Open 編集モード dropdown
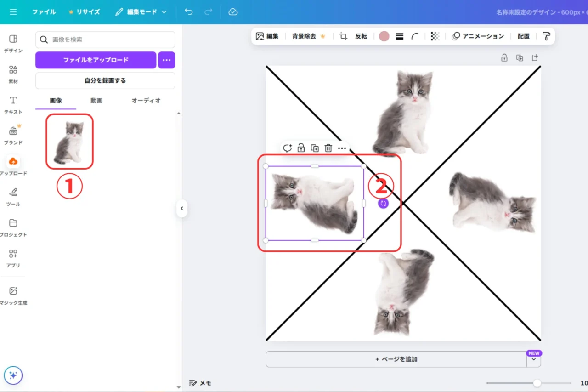The image size is (588, 392). tap(141, 12)
